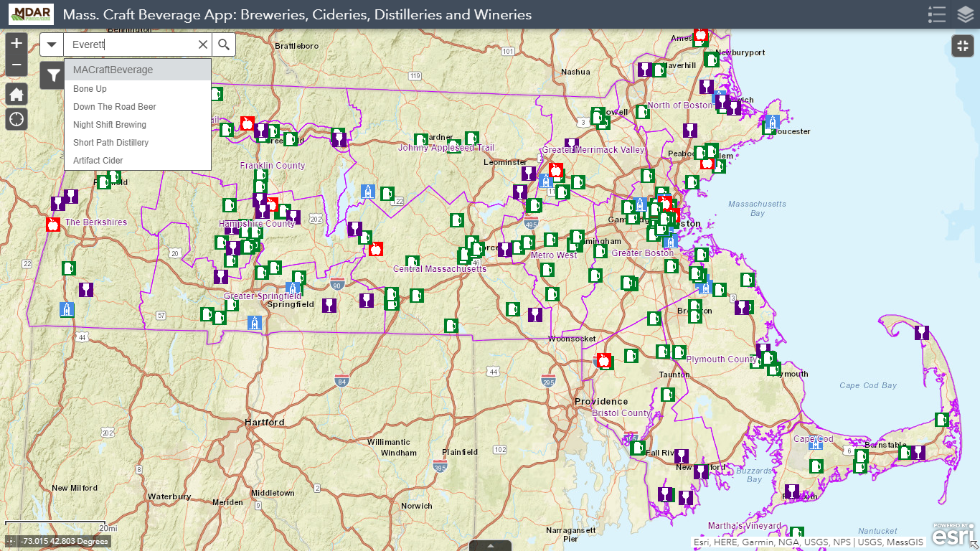Open the Legend list widget
Image resolution: width=980 pixels, height=551 pixels.
936,14
